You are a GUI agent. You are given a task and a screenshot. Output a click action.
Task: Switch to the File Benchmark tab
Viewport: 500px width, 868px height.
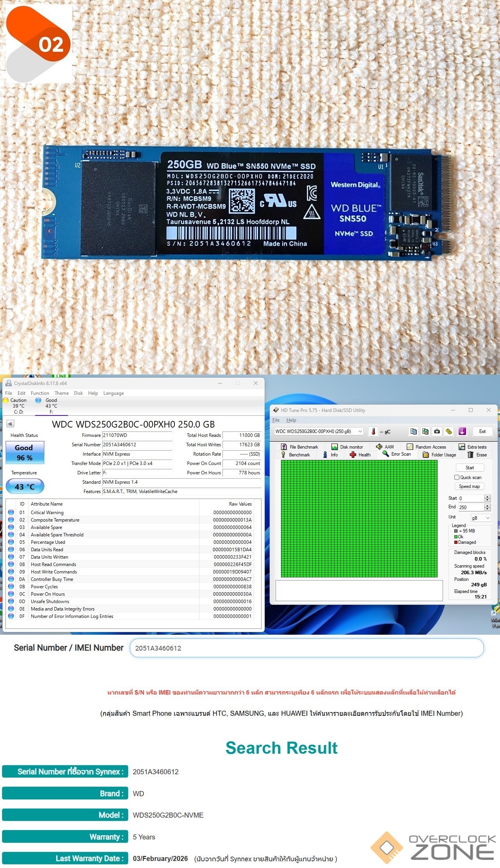click(x=299, y=447)
